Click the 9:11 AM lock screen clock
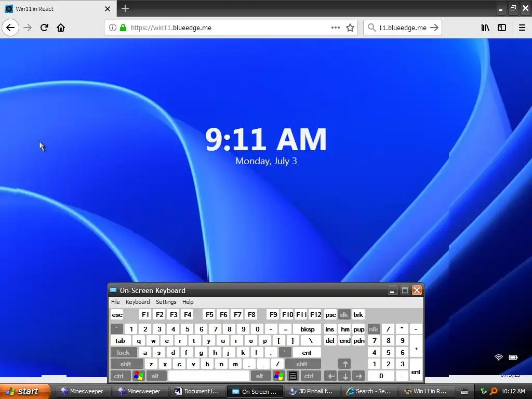Viewport: 532px width, 399px height. 266,139
